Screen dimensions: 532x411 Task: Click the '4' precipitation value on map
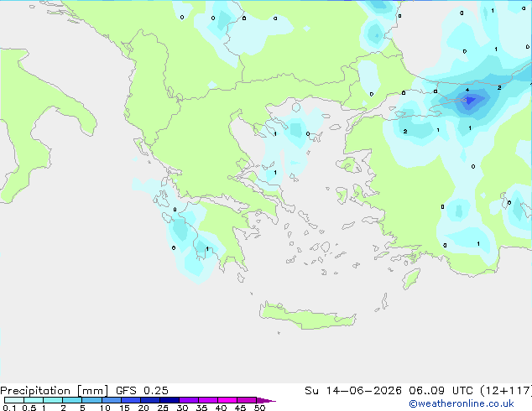click(x=467, y=90)
